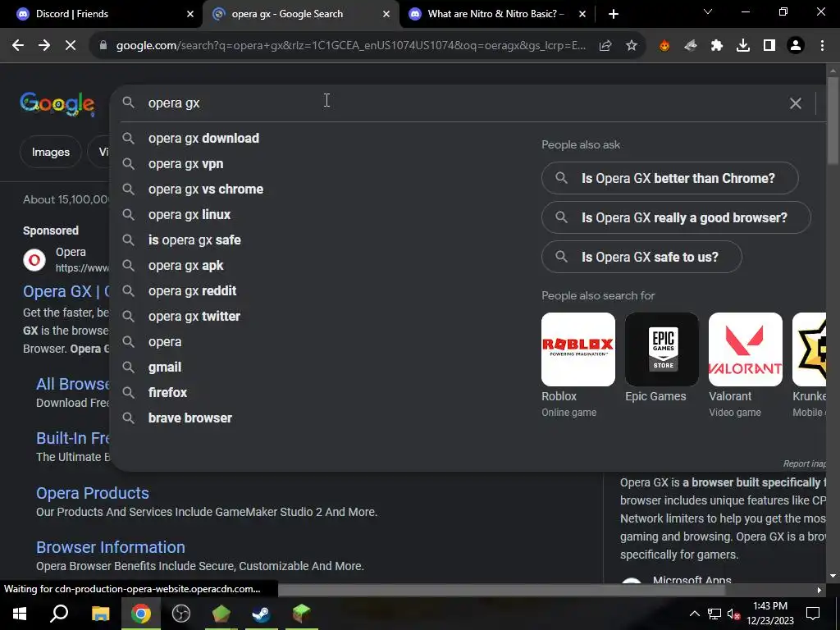This screenshot has width=840, height=630.
Task: Click the horizontal scrollbar right arrow
Action: [x=819, y=591]
